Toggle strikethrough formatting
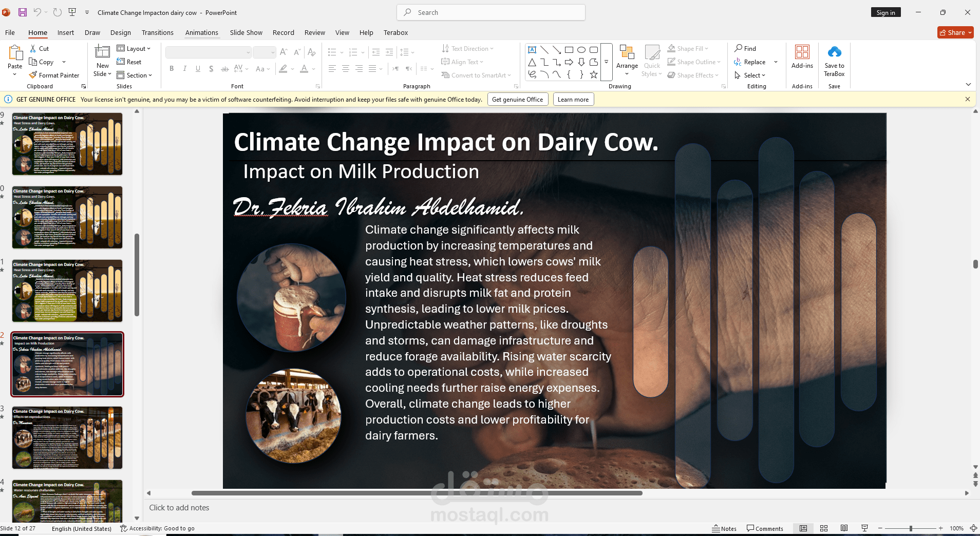 click(224, 69)
